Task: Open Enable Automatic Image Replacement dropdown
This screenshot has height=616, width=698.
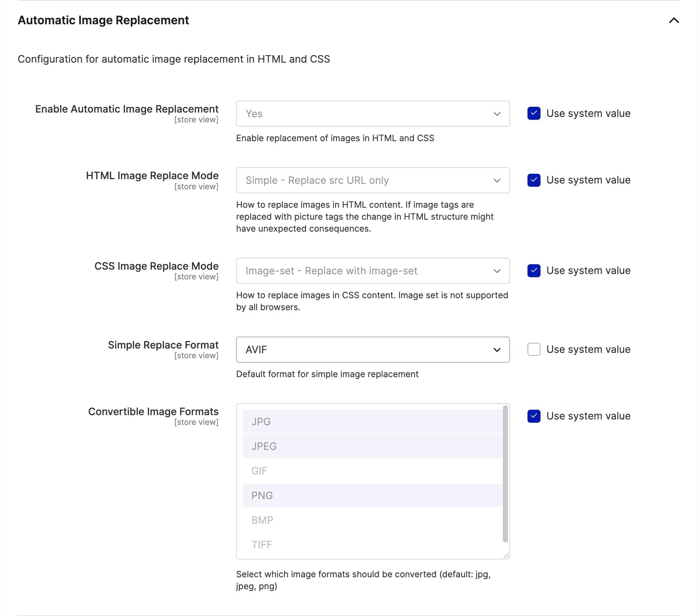Action: [x=373, y=114]
